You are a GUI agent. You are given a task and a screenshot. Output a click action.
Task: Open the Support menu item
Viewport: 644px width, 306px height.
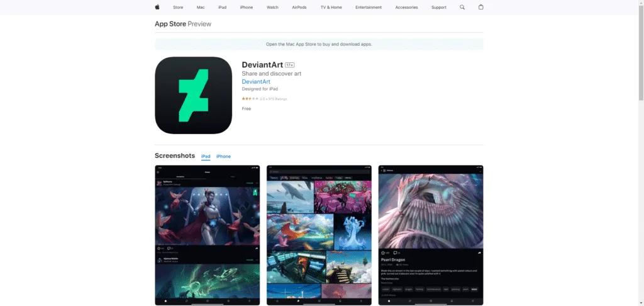click(438, 8)
